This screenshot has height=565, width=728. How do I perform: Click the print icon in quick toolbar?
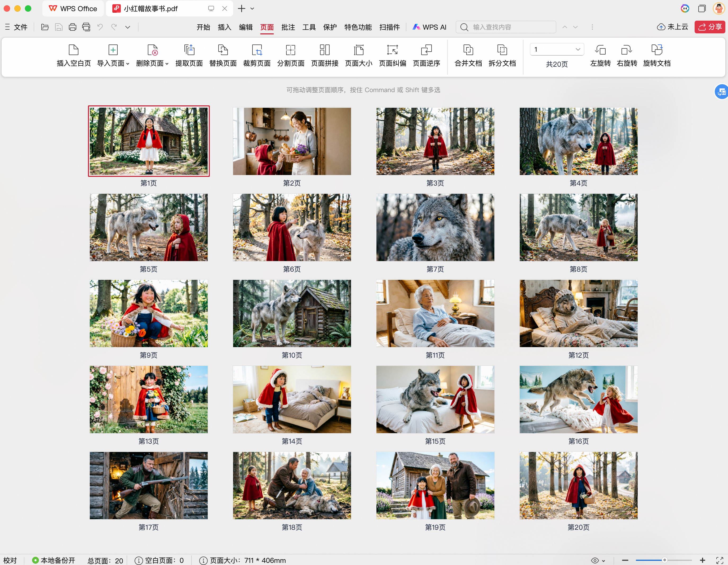click(72, 27)
